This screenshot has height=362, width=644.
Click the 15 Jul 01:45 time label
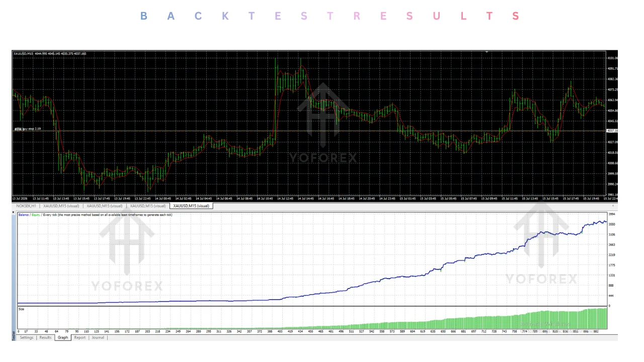(409, 199)
